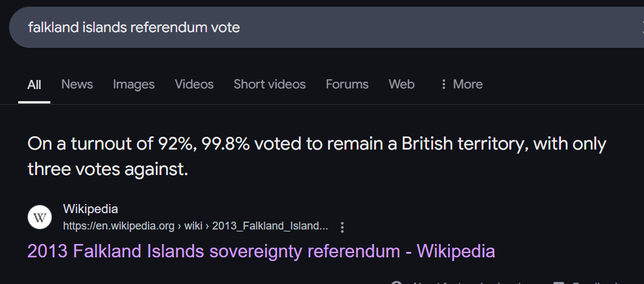Select the All results tab
Screen dimensions: 644x284
click(34, 84)
